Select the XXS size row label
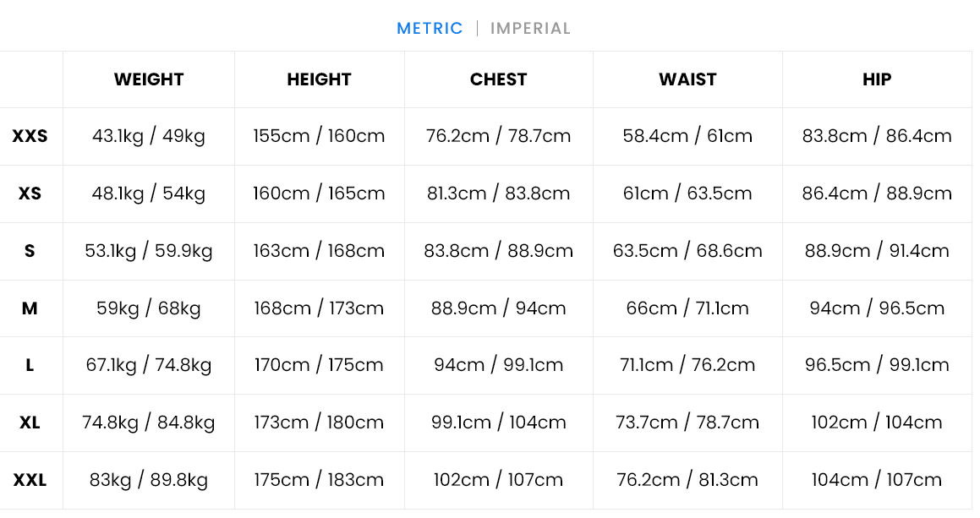This screenshot has height=518, width=980. tap(30, 136)
